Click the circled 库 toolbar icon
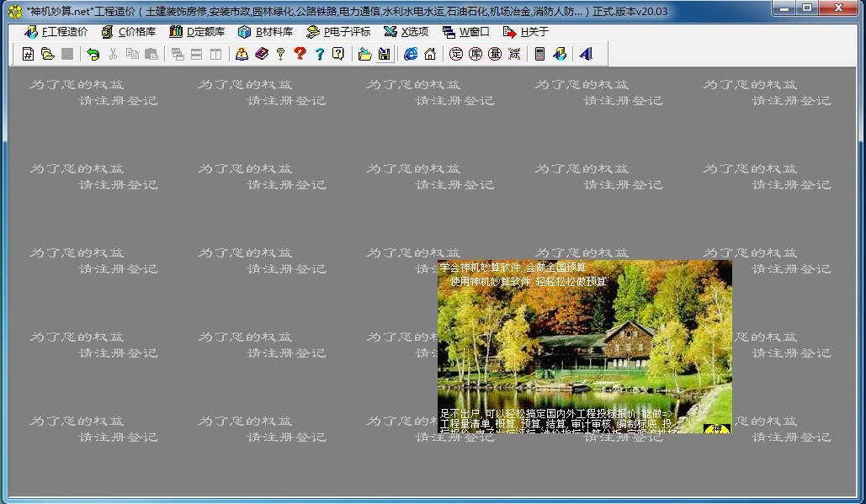866x504 pixels. 476,54
